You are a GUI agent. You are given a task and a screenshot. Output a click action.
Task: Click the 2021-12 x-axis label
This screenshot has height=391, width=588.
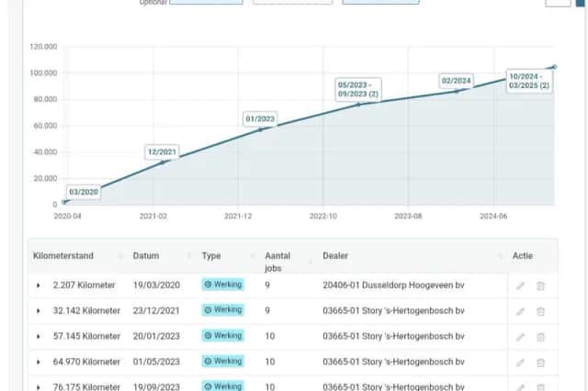(238, 217)
